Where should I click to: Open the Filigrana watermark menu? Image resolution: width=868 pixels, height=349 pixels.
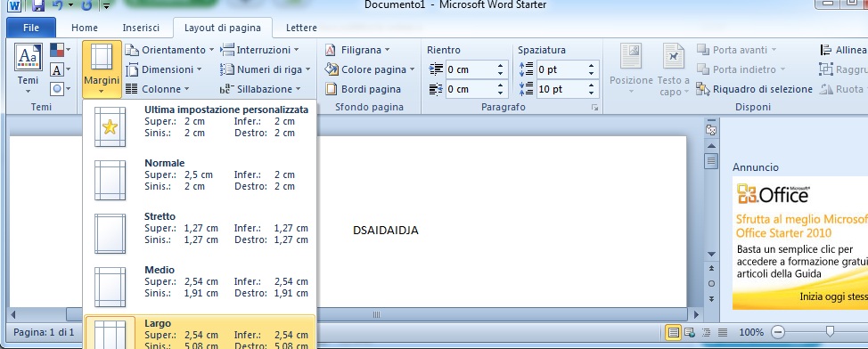[357, 51]
